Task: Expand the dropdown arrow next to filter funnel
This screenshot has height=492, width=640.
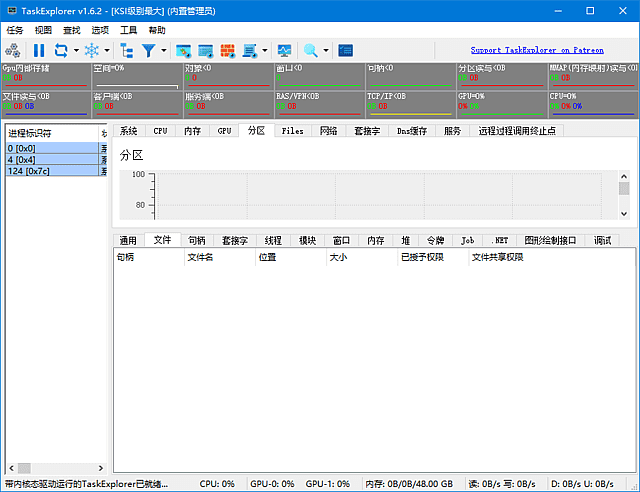Action: pos(163,50)
